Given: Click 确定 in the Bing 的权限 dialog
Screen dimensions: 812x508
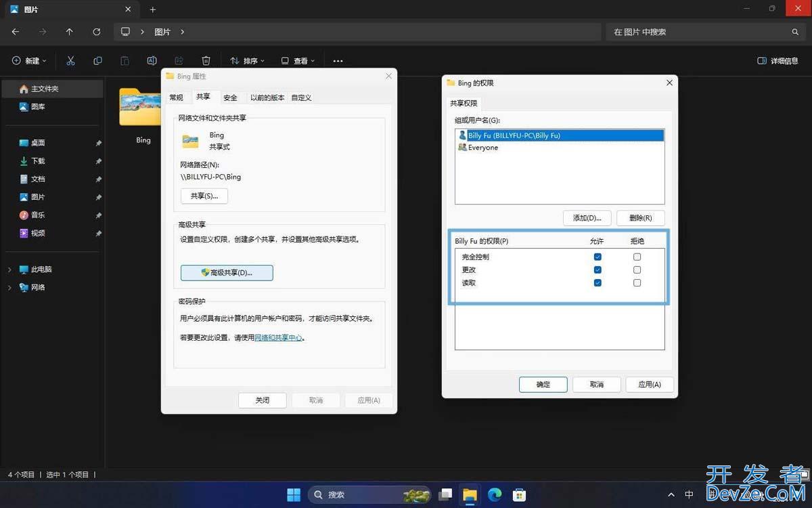Looking at the screenshot, I should point(543,384).
